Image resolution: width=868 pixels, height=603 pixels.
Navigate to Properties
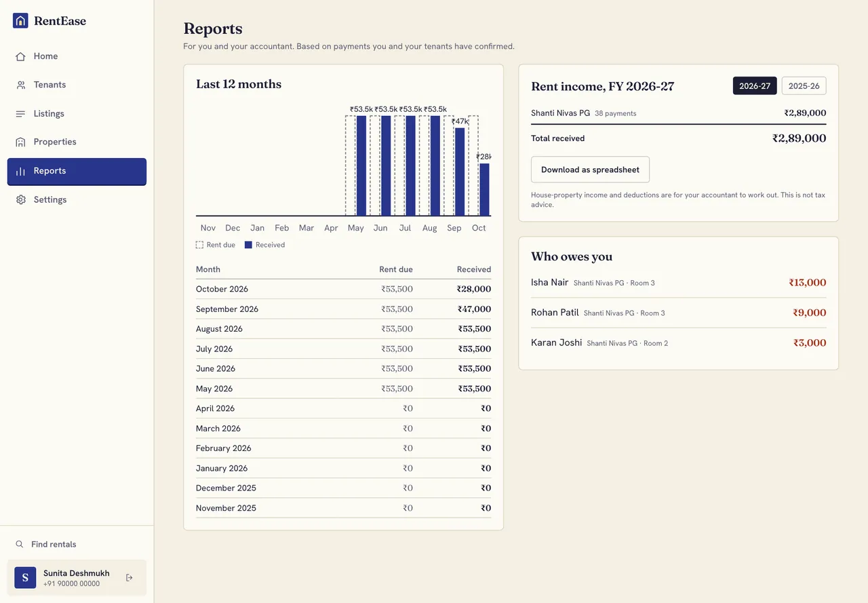click(77, 142)
